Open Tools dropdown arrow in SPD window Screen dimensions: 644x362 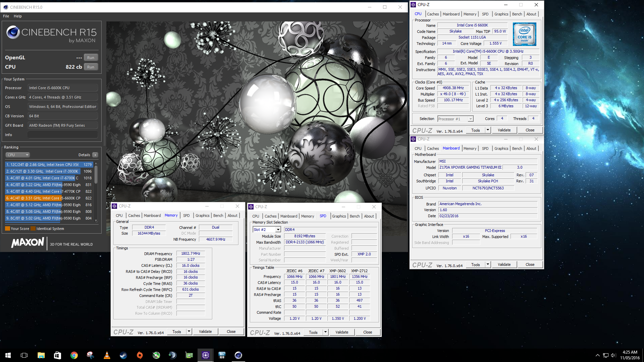click(325, 332)
